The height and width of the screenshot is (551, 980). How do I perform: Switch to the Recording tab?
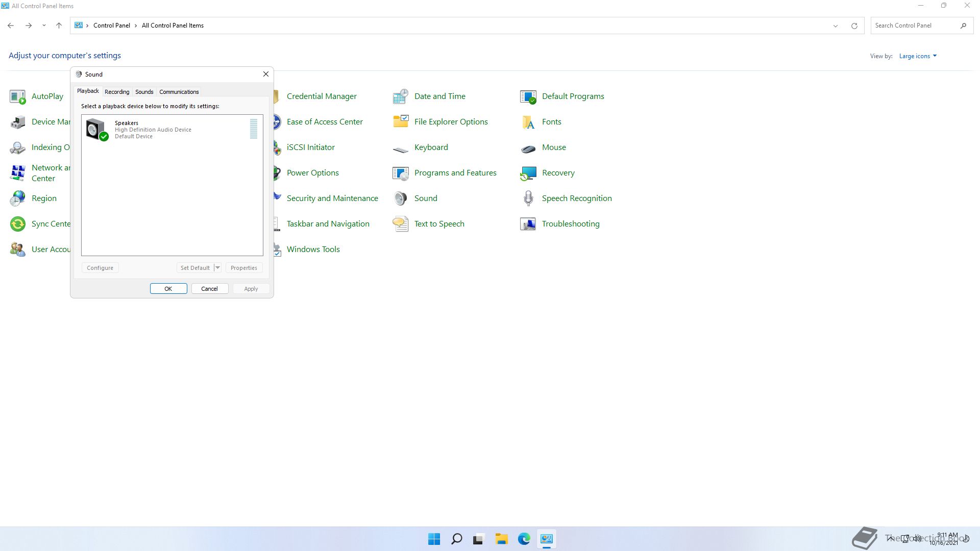117,92
